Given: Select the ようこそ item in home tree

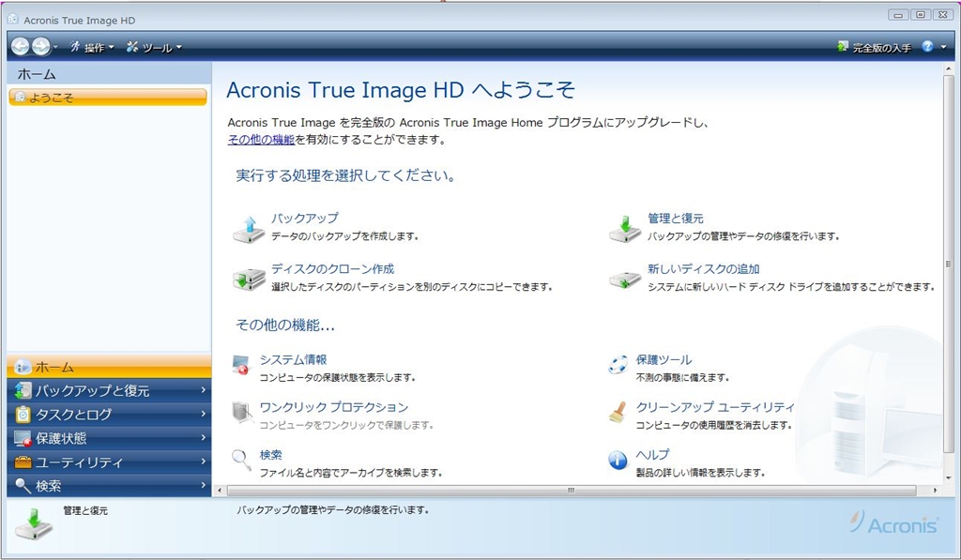Looking at the screenshot, I should pos(108,98).
